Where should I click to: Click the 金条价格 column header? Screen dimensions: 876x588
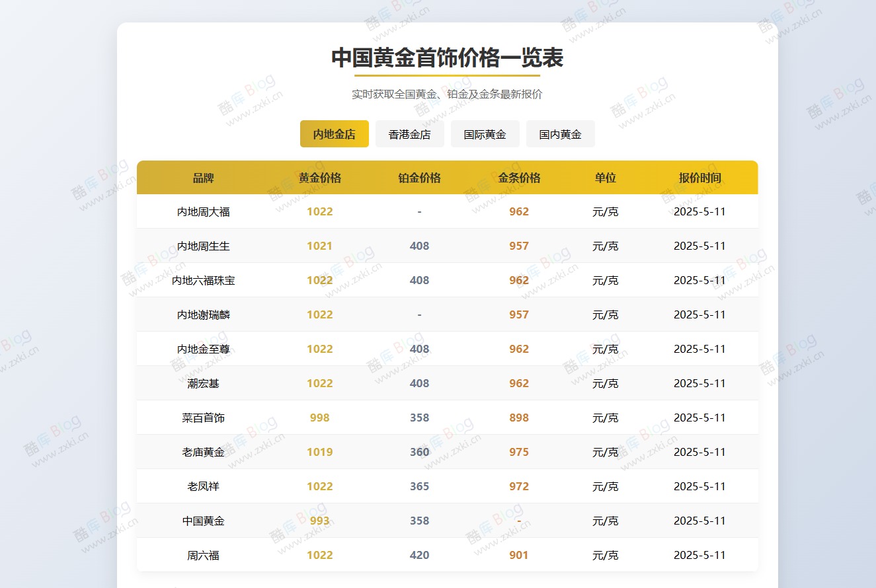point(519,177)
